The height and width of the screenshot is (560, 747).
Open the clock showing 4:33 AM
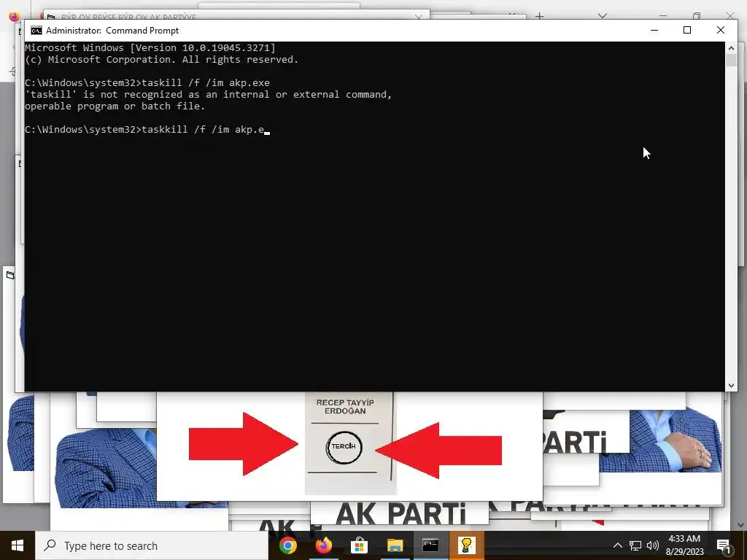(684, 545)
